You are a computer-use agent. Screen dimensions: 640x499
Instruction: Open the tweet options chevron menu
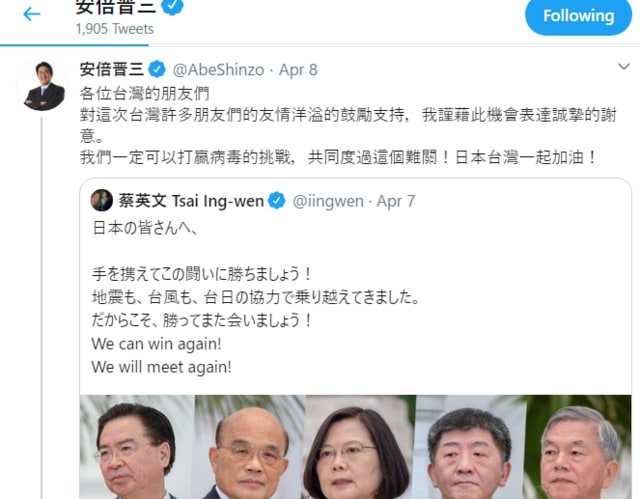624,67
